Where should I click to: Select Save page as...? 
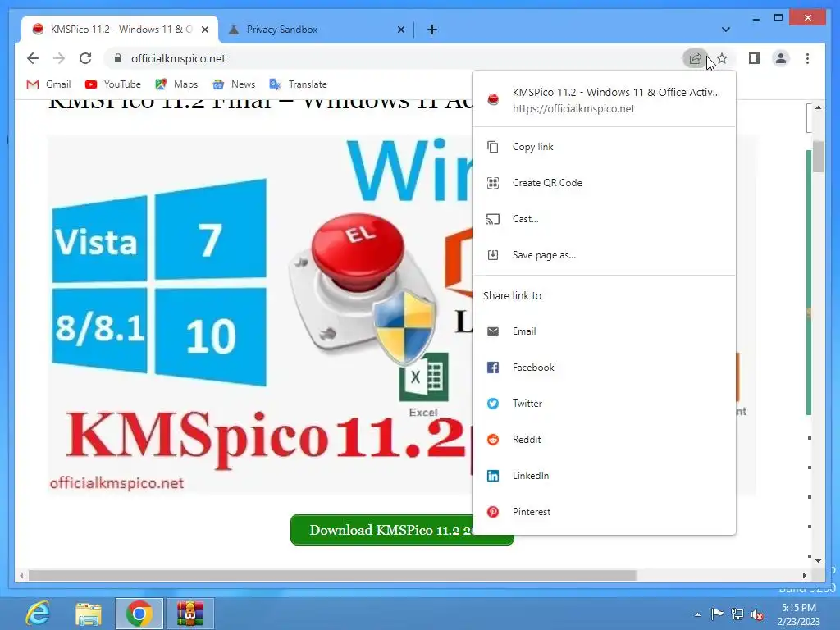[x=605, y=255]
